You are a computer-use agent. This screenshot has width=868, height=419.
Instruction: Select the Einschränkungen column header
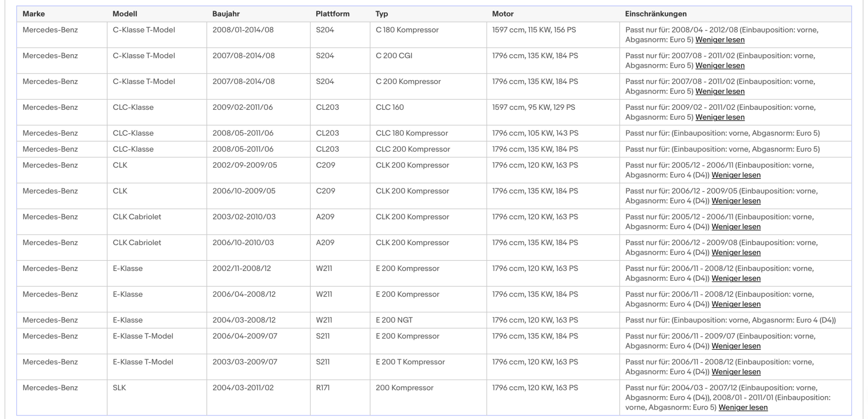pos(656,14)
